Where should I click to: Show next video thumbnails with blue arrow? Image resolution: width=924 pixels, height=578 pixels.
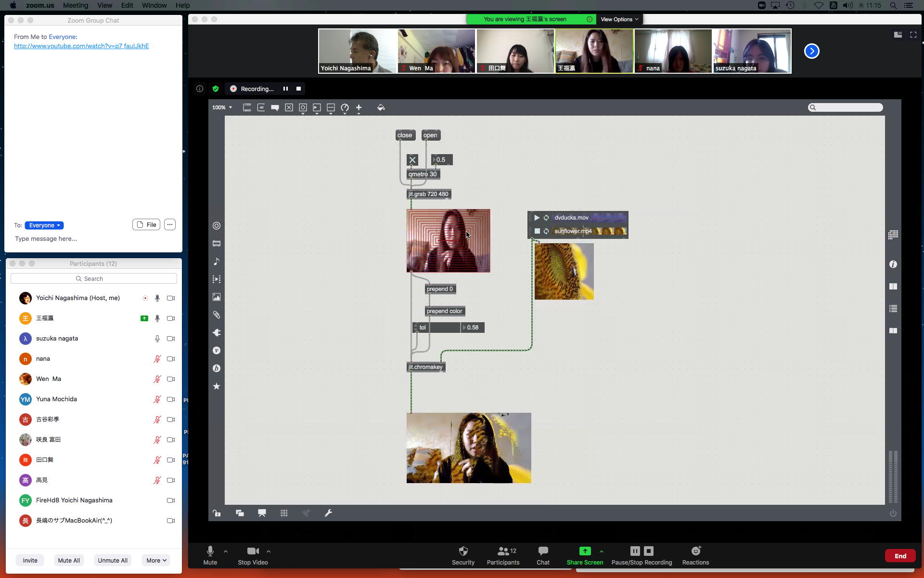tap(811, 51)
